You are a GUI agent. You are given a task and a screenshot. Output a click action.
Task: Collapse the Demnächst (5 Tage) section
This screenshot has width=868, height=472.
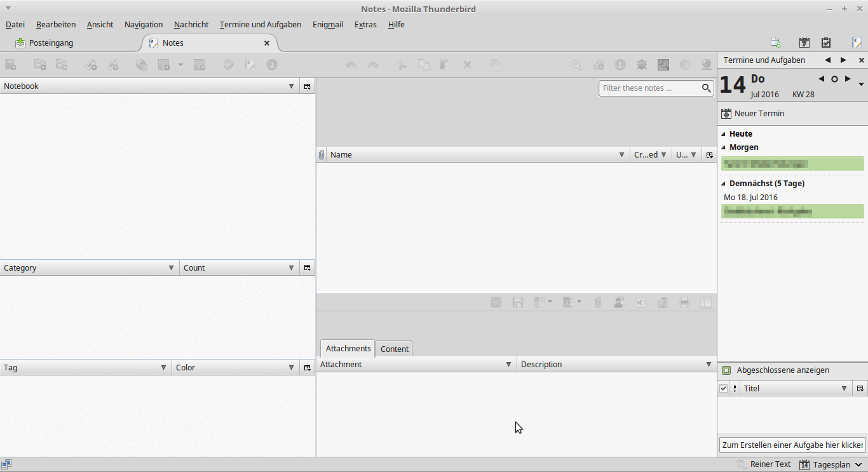(x=723, y=184)
